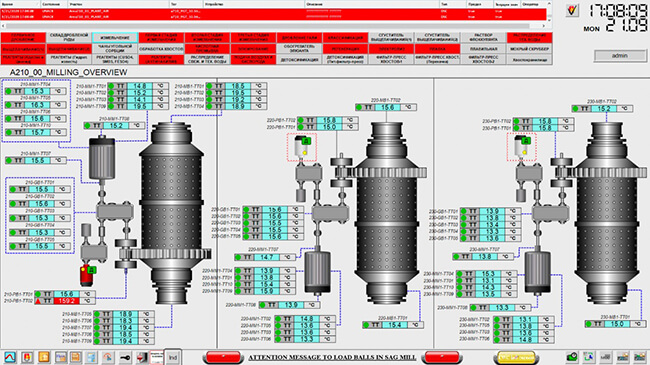
Task: Click the red alarm value 159.2 on 210-PB1-TT02
Action: 66,301
